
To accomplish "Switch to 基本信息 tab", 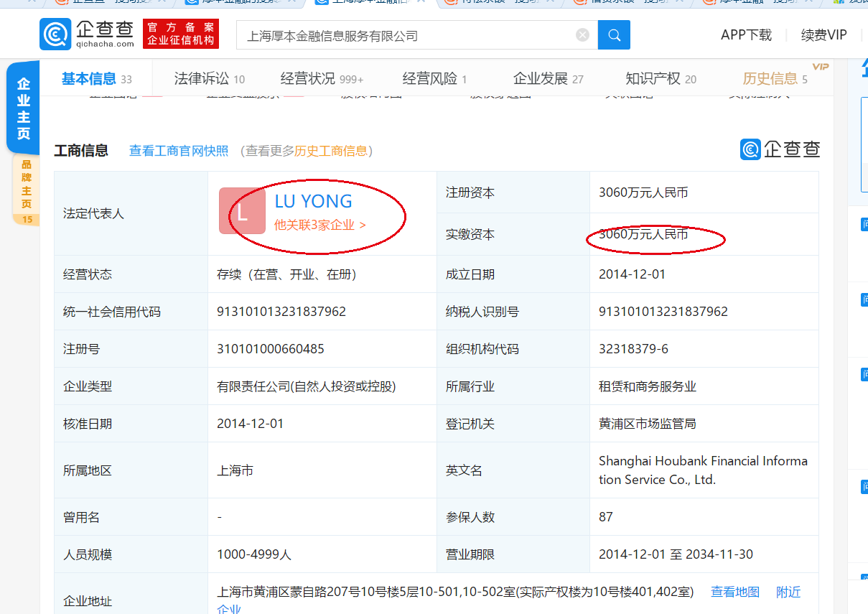I will 96,79.
